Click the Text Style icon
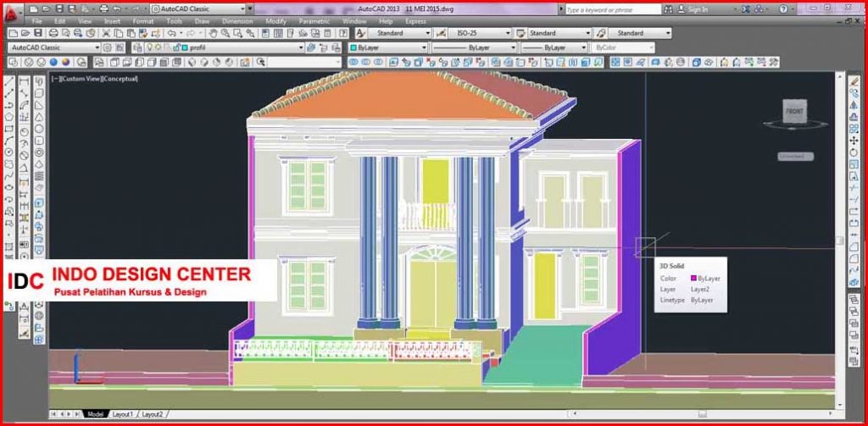The image size is (868, 426). pyautogui.click(x=360, y=33)
